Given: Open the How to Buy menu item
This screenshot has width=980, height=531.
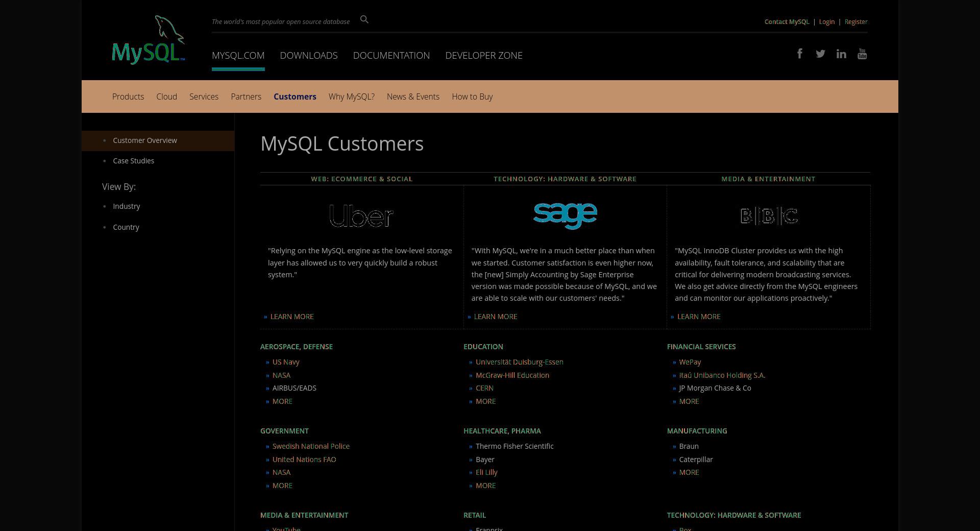Looking at the screenshot, I should click(x=472, y=96).
